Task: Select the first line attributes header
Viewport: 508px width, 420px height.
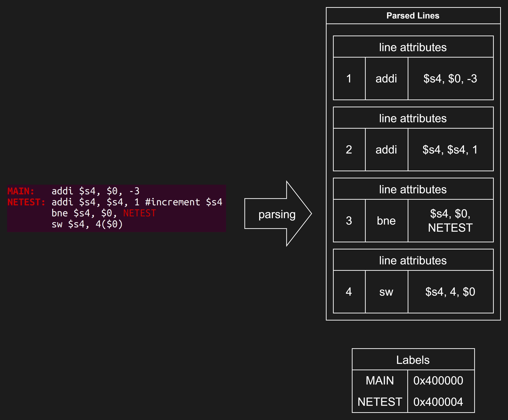Action: click(x=413, y=47)
